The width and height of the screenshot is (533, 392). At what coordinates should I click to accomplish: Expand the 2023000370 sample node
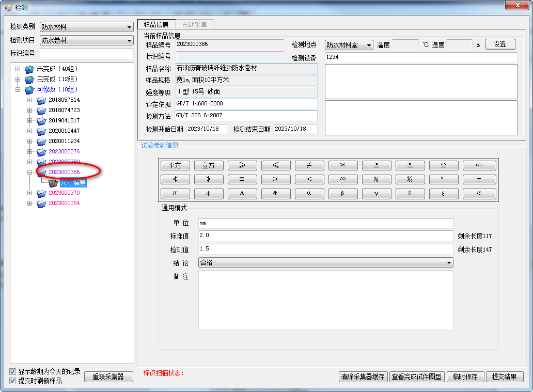[30, 193]
